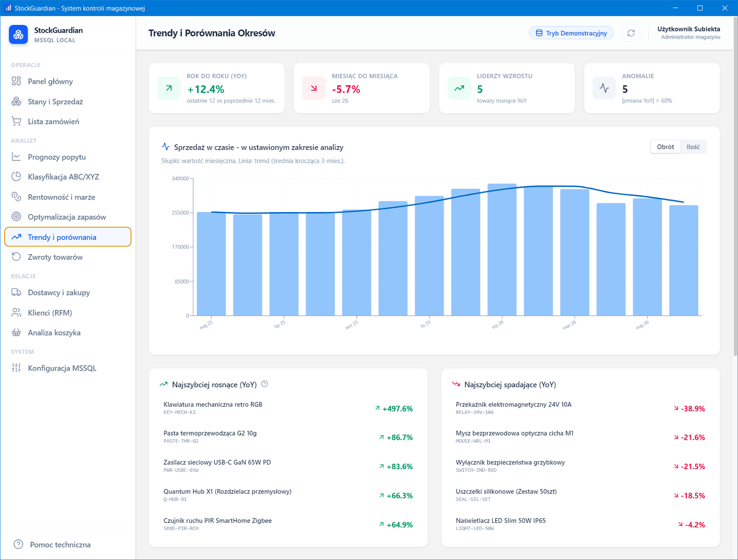738x560 pixels.
Task: Toggle Tryb Demonstracyjny mode
Action: 571,33
